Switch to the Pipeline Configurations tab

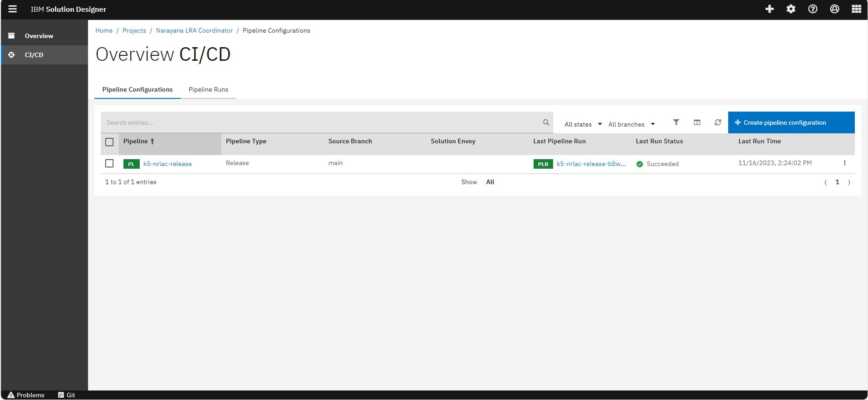137,90
